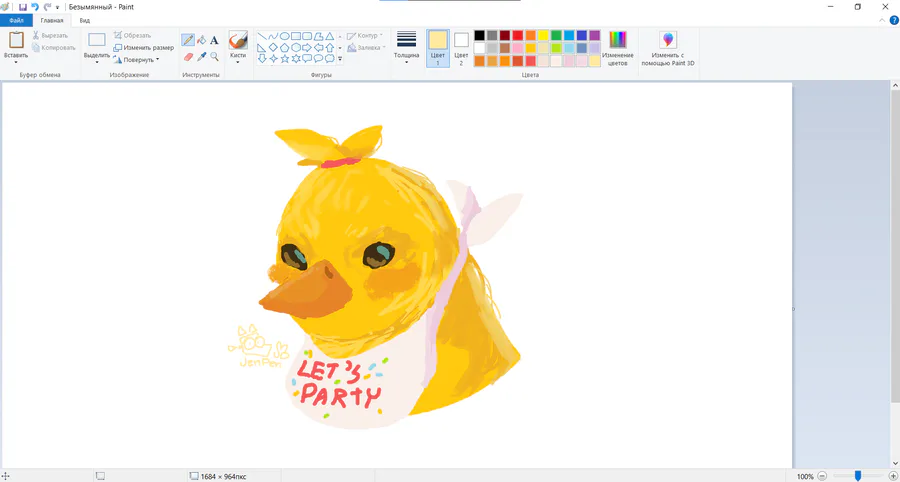Click the 1684 × 964пкс size readout
The image size is (900, 482).
(224, 476)
